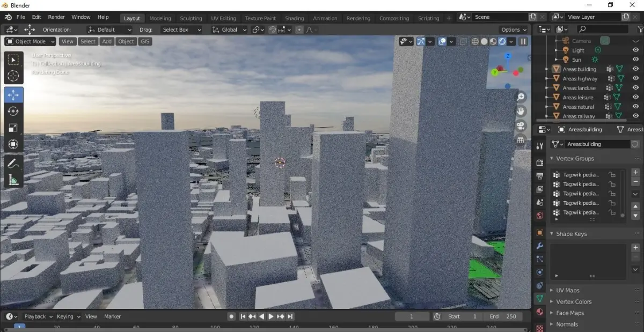The height and width of the screenshot is (332, 644).
Task: Select the Measure tool
Action: 13,180
